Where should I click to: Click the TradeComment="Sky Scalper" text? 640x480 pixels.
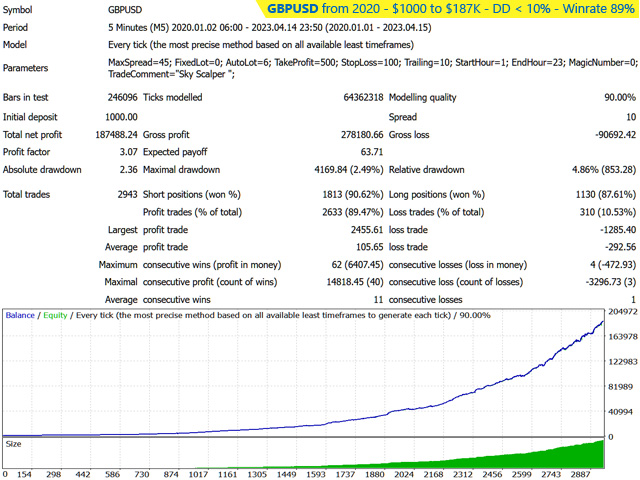coord(171,74)
